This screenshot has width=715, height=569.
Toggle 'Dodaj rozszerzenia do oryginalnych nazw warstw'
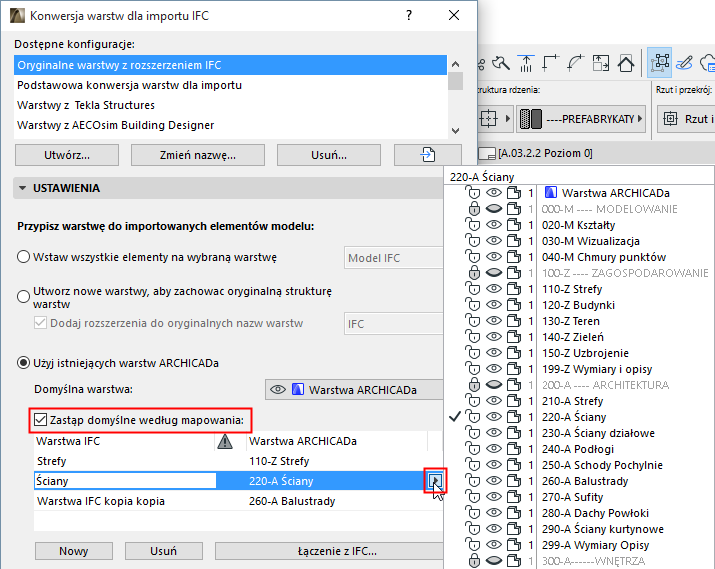pyautogui.click(x=40, y=323)
